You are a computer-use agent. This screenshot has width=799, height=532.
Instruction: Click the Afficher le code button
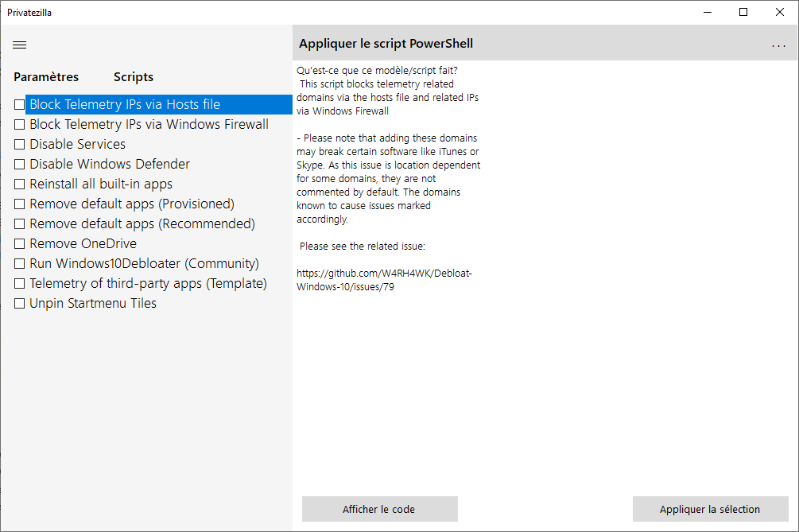tap(380, 509)
